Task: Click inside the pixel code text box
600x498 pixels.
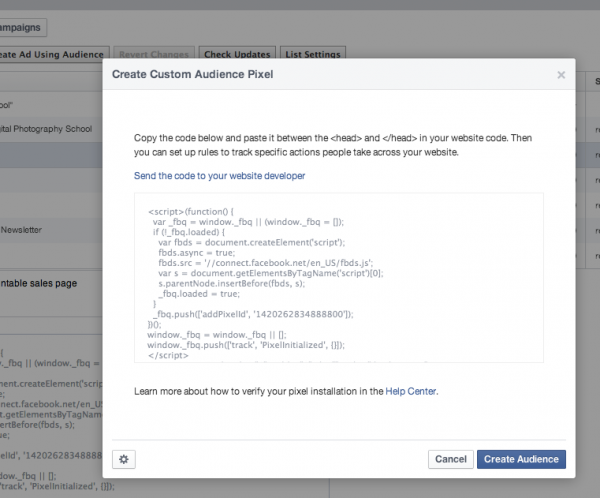Action: (339, 278)
